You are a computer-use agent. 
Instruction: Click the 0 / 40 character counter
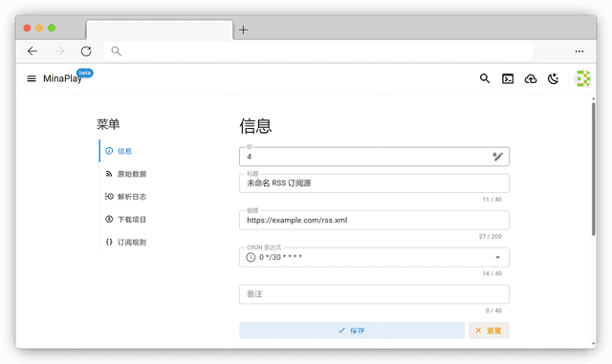493,310
